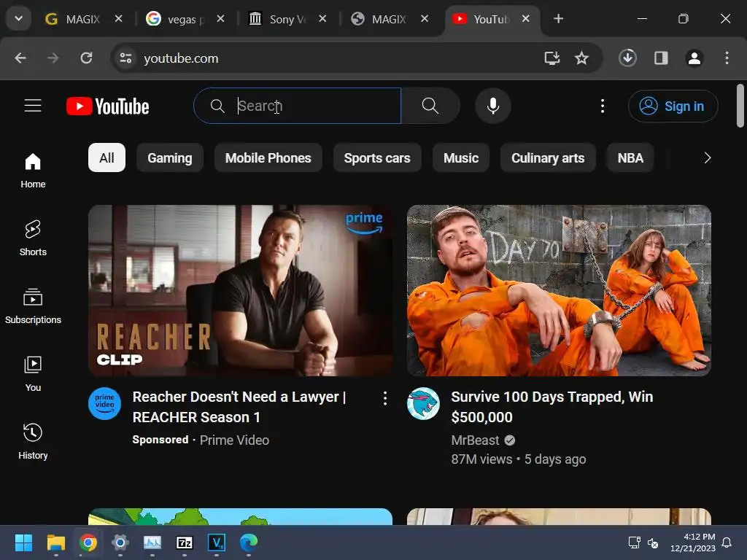Close the Sony Vegas tab
The height and width of the screenshot is (560, 747).
click(x=322, y=18)
